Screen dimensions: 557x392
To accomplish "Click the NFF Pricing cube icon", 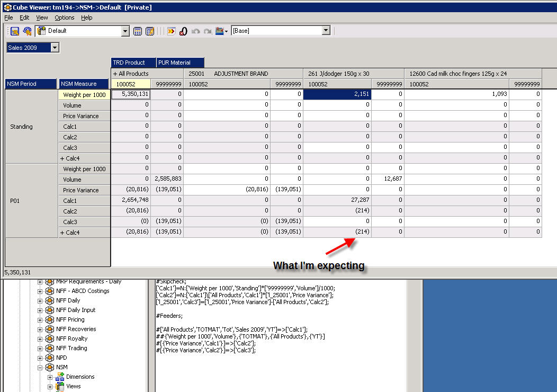I will (50, 320).
